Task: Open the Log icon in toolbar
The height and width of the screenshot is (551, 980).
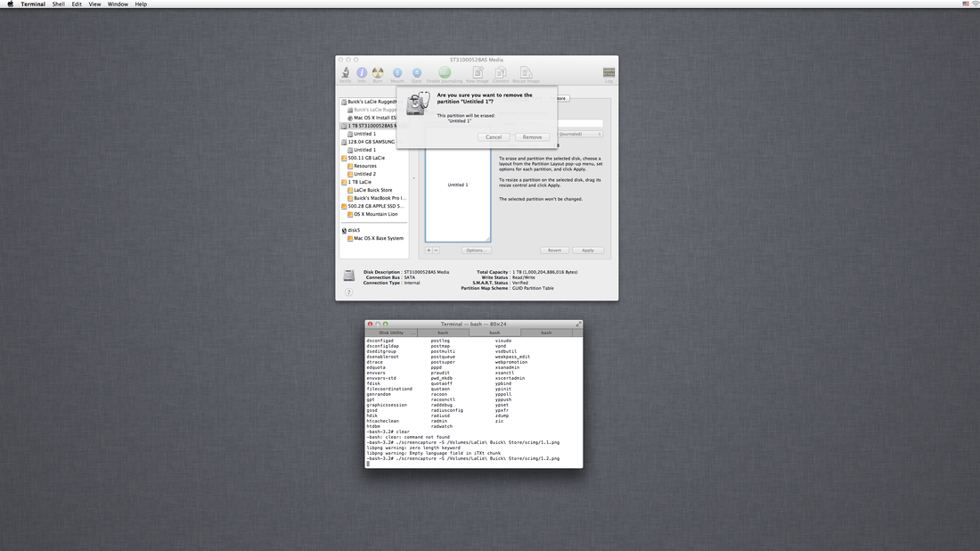Action: [609, 72]
